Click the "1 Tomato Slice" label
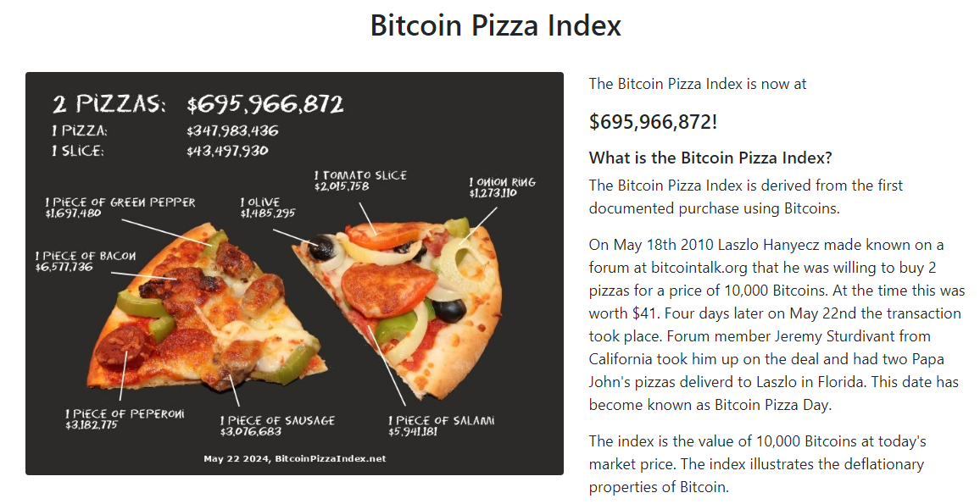This screenshot has height=504, width=980. coord(359,180)
